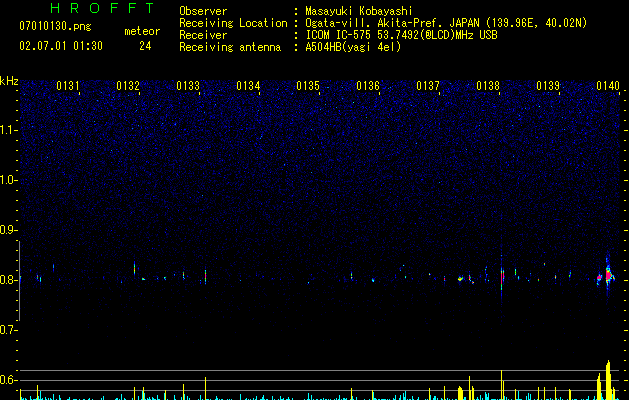
Task: Click the echo streak just after 0132
Action: coord(134,268)
